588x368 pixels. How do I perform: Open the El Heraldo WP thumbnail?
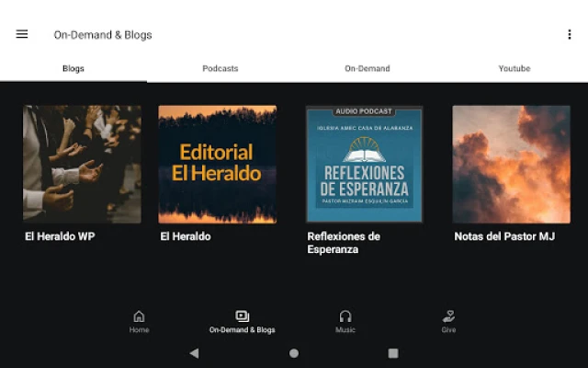82,164
